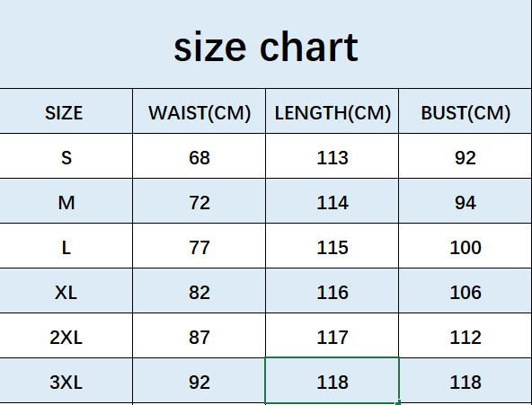Select the LENGTH(CM) header cell
Viewport: 532px width, 405px height.
[332, 111]
